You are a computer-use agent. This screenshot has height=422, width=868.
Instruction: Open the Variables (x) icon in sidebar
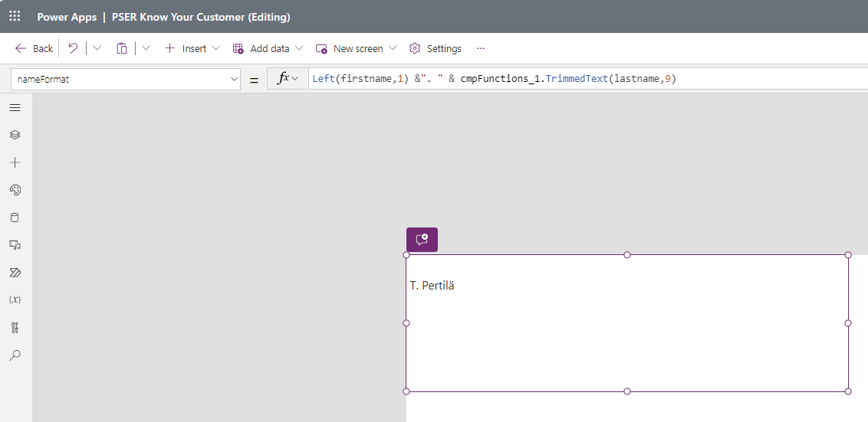(x=15, y=300)
